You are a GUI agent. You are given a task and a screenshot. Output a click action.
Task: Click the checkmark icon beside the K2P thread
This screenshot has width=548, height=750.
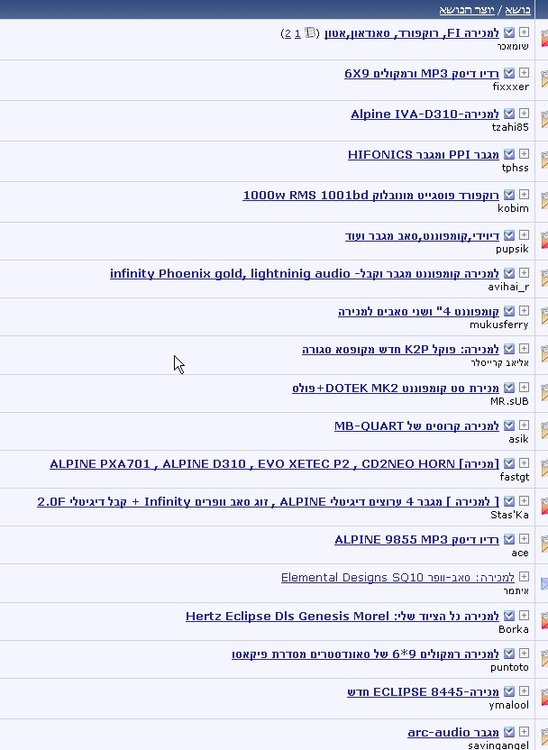click(x=509, y=349)
